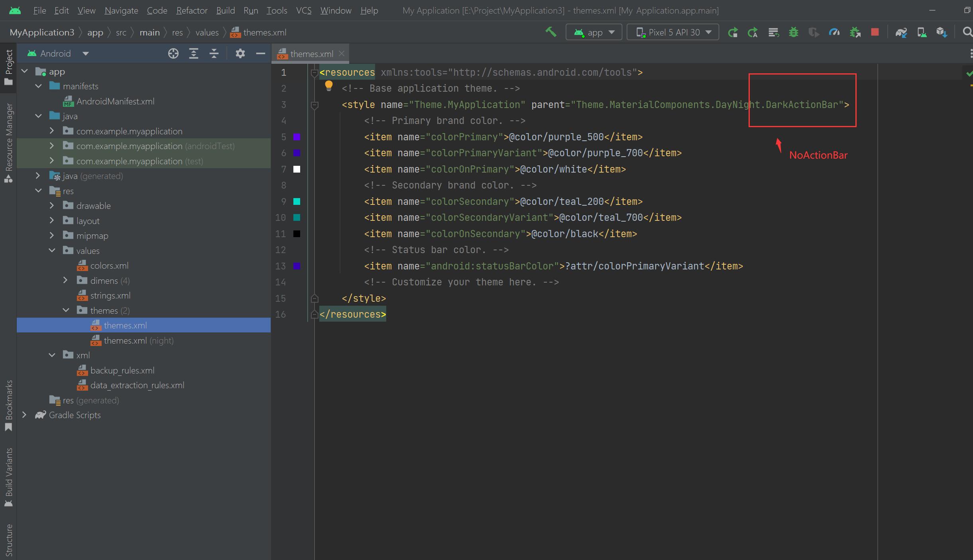The height and width of the screenshot is (560, 973).
Task: Open the Pixel 5 API 30 device dropdown
Action: point(673,32)
